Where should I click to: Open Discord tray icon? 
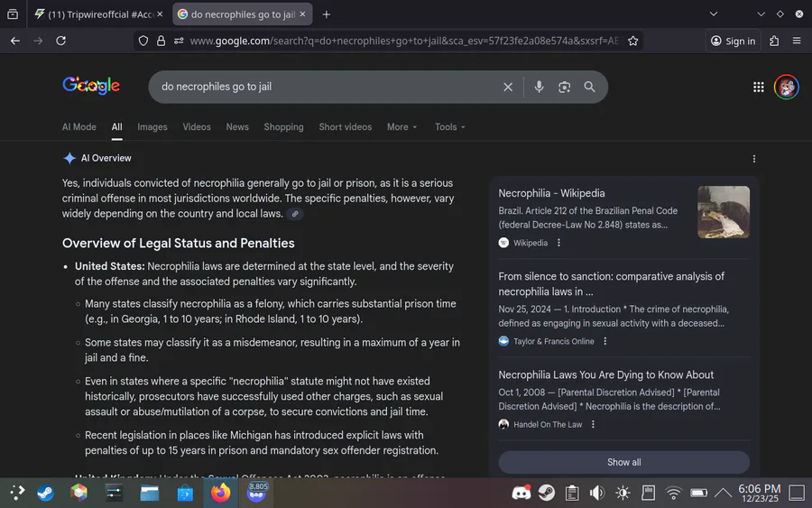[521, 493]
